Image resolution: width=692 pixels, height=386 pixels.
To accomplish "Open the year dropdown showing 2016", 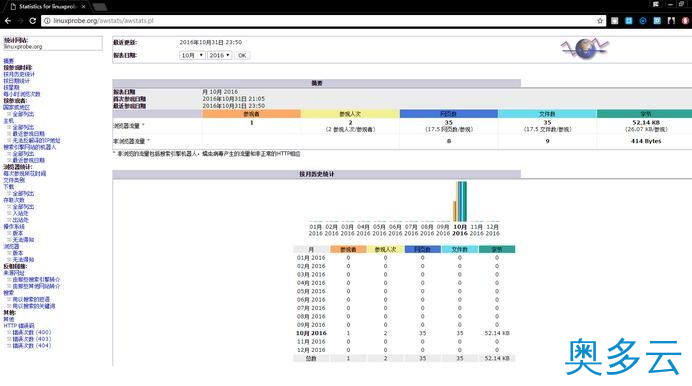I will [x=219, y=56].
